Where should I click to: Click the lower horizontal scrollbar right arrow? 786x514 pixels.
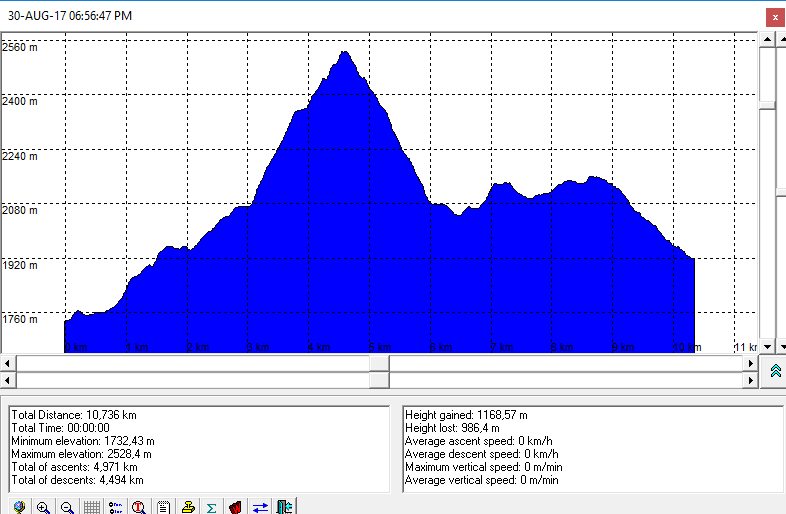click(751, 381)
